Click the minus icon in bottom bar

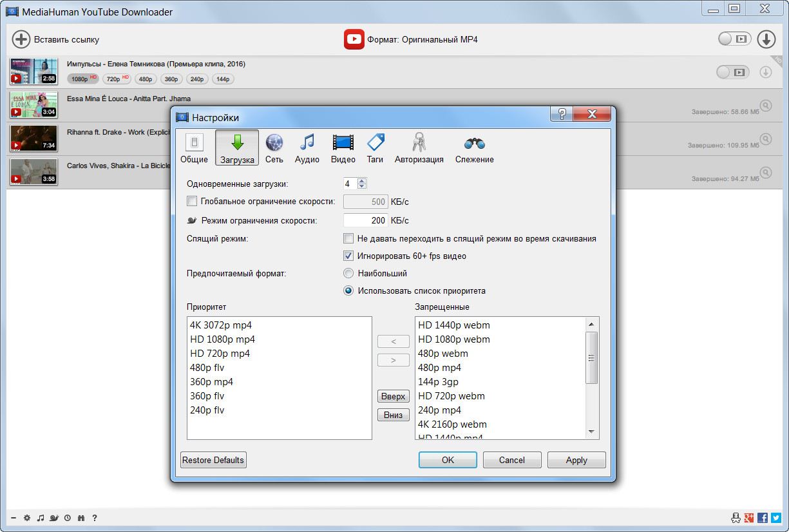pos(14,518)
